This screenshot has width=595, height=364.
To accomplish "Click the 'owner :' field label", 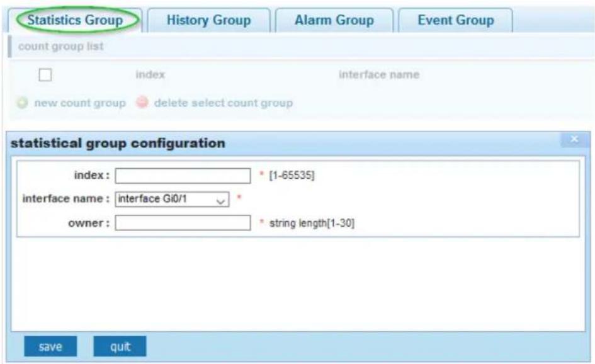I will 89,223.
